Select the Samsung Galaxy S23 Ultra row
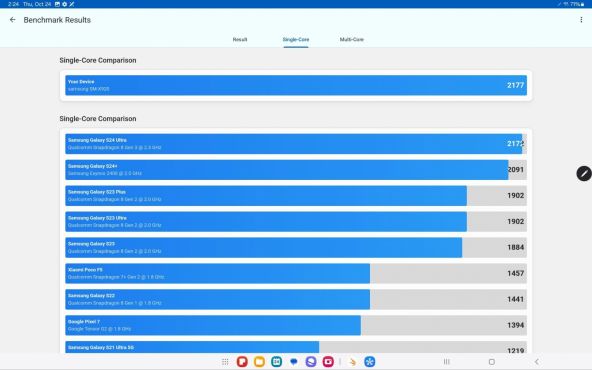The width and height of the screenshot is (592, 370). pyautogui.click(x=296, y=222)
